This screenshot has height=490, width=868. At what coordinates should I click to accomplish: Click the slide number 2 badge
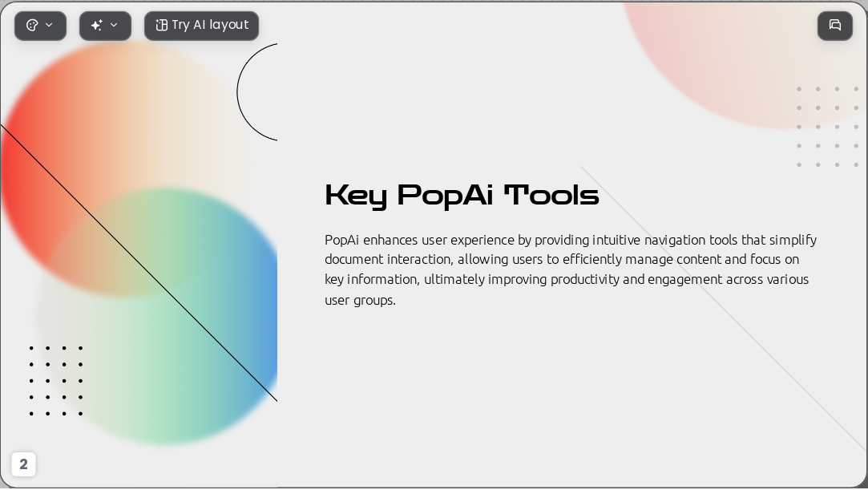point(24,464)
